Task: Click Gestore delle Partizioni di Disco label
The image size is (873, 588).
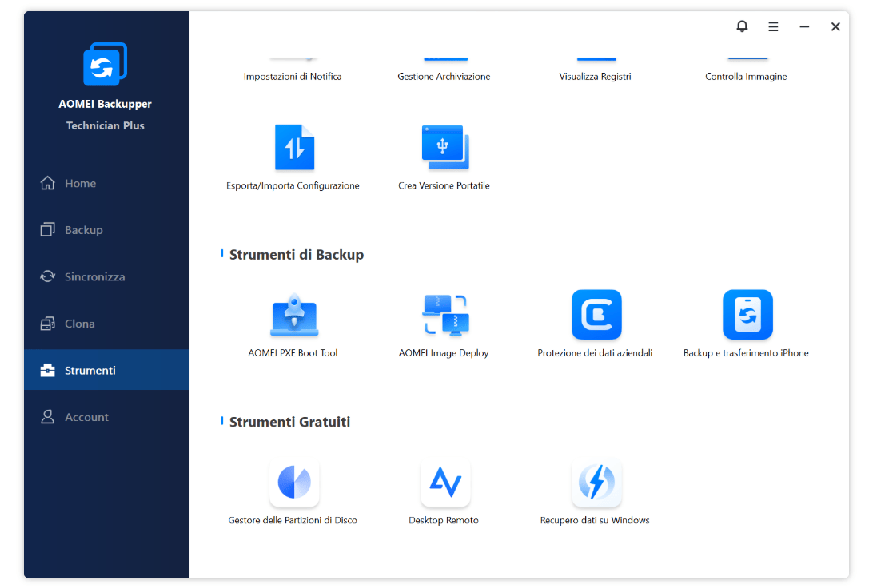Action: 293,520
